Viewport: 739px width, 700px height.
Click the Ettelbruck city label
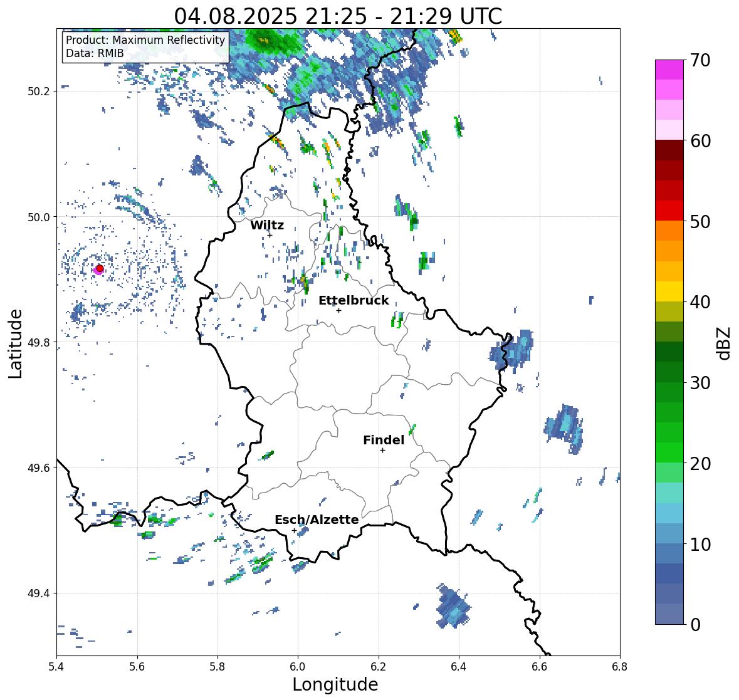coord(354,301)
